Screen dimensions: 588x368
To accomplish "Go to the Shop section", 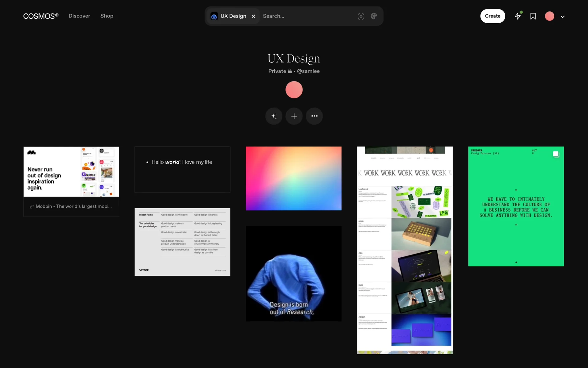I will tap(107, 16).
